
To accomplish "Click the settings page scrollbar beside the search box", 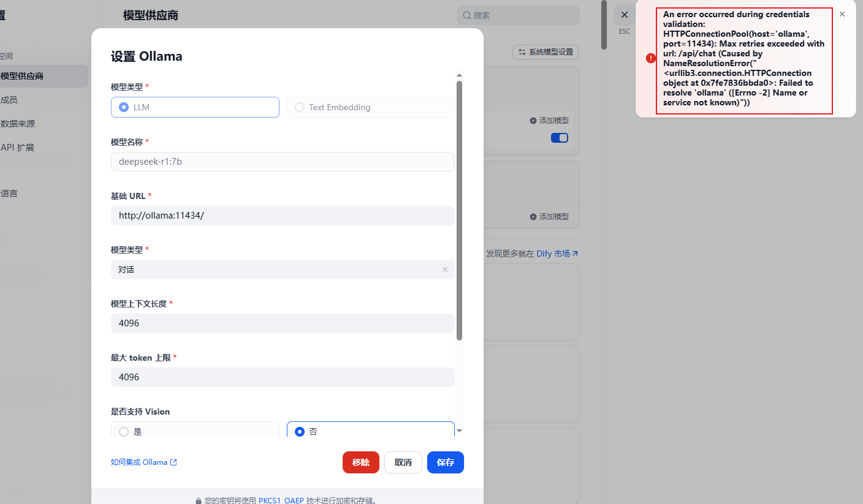I will (x=604, y=24).
